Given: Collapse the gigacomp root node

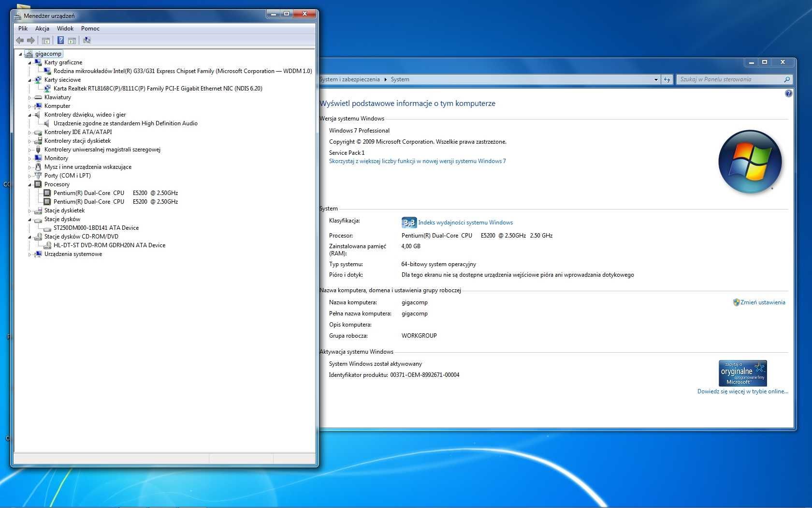Looking at the screenshot, I should pyautogui.click(x=20, y=54).
